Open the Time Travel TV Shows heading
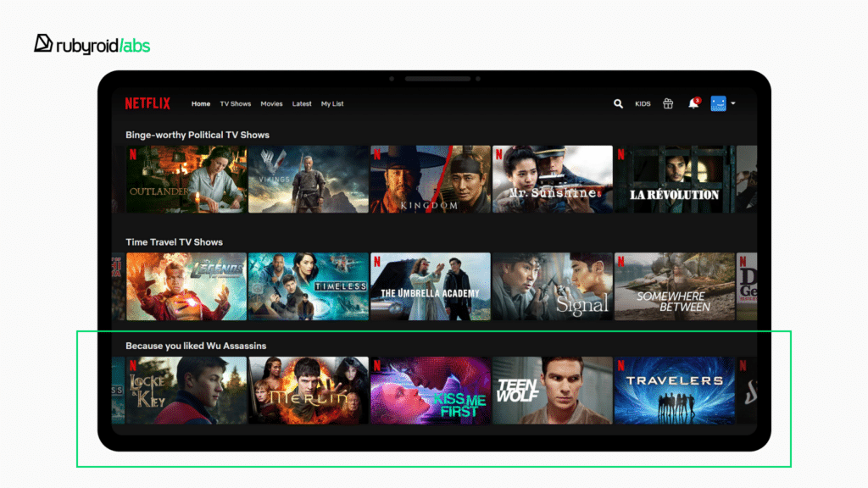 [x=174, y=242]
